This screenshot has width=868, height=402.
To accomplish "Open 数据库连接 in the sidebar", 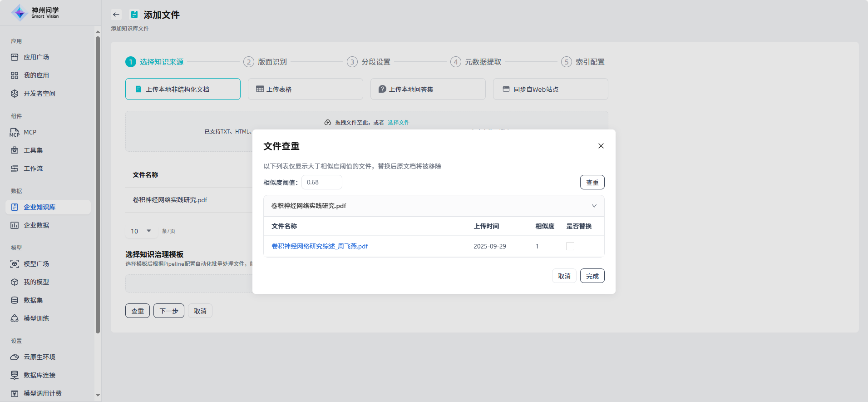I will click(39, 375).
